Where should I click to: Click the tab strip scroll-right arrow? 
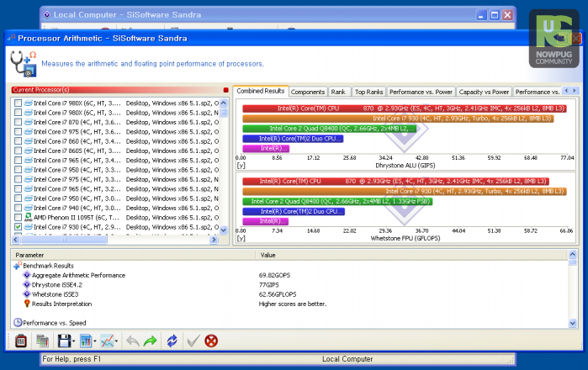coord(575,91)
